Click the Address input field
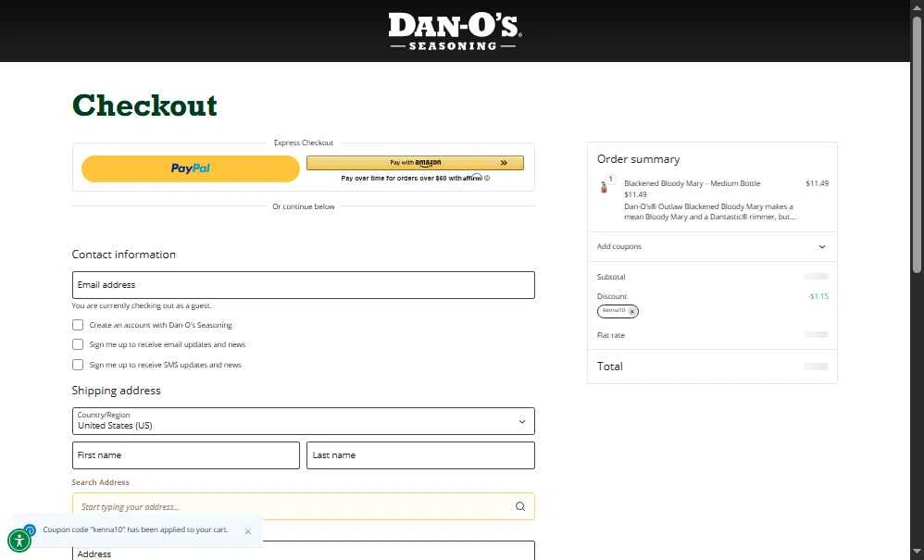This screenshot has width=924, height=560. [x=304, y=551]
